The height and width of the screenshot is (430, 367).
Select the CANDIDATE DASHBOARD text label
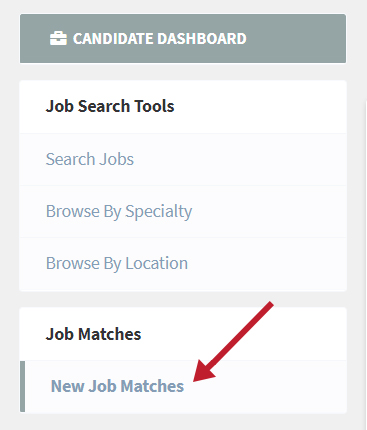point(160,38)
